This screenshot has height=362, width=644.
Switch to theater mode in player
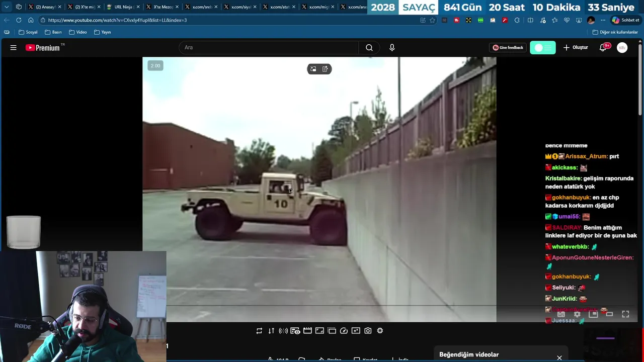click(609, 314)
